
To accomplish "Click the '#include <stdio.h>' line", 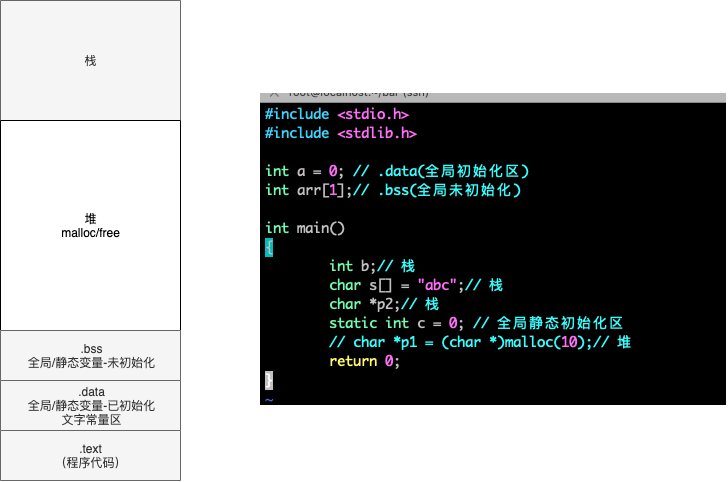I will [x=337, y=114].
